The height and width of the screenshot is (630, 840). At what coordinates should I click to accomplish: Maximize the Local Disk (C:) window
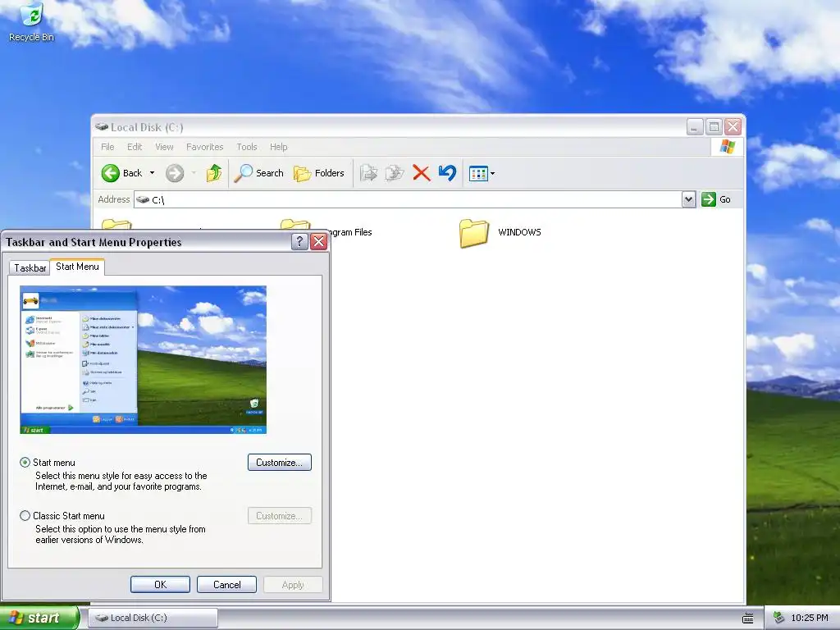[x=714, y=127]
